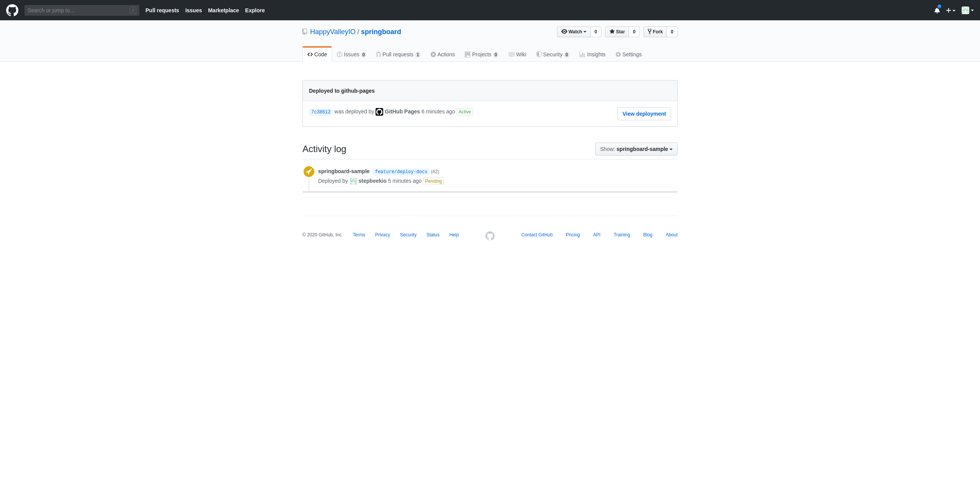Click the springboard-sample environment name
The image size is (980, 503).
[344, 171]
